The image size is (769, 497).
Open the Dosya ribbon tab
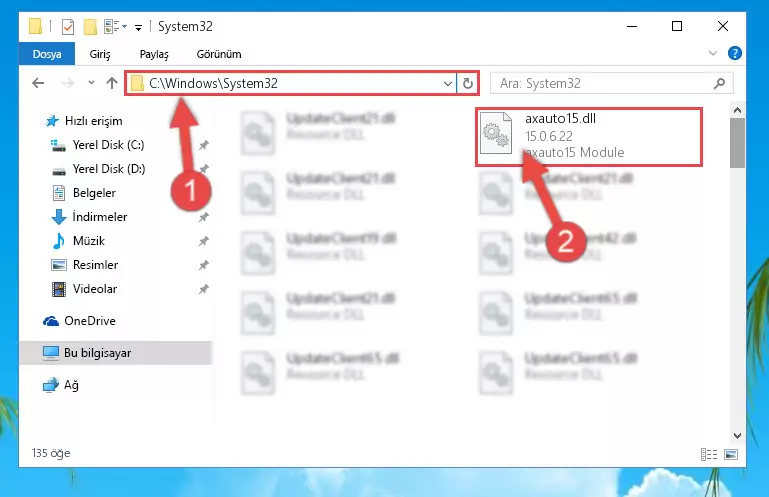click(x=47, y=54)
